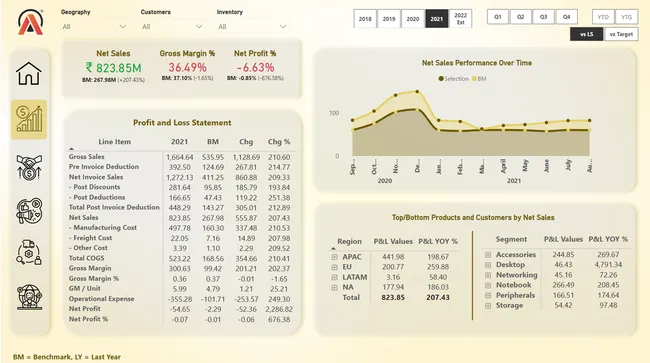Select the Net Invoice Sales row label
The height and width of the screenshot is (363, 650).
tap(96, 177)
